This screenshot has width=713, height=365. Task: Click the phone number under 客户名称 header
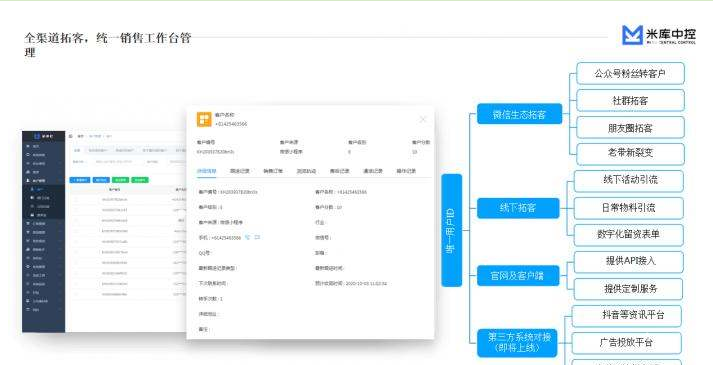tap(231, 124)
